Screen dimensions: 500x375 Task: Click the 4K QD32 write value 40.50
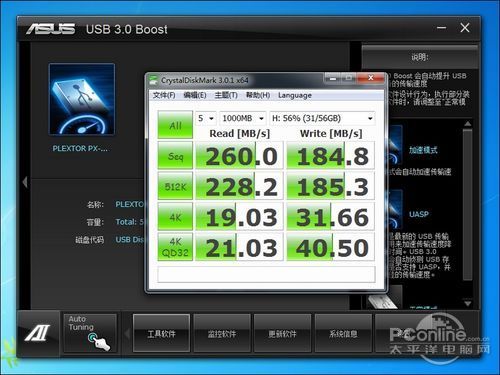331,247
